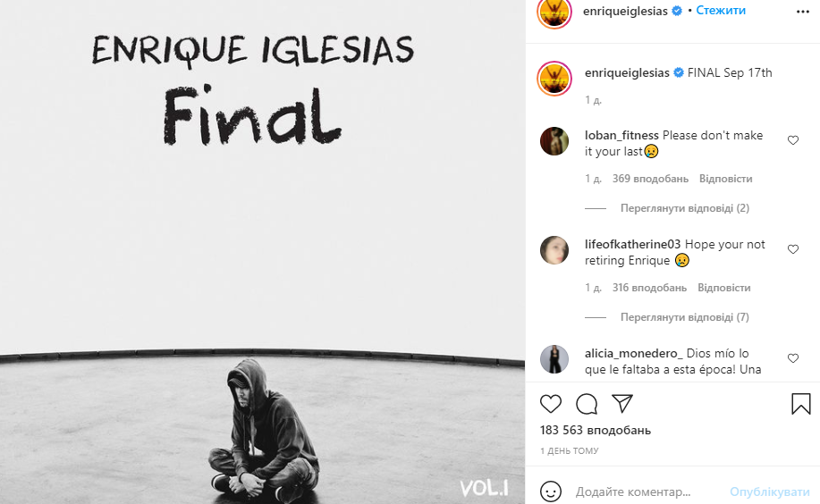Expand the 7 replies under lifeofkatherine03
The width and height of the screenshot is (820, 504).
[685, 317]
